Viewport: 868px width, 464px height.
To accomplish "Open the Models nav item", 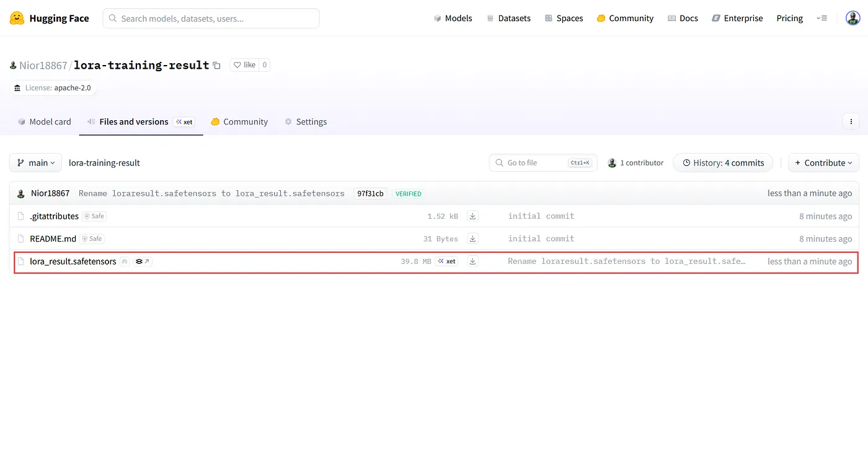I will coord(453,19).
